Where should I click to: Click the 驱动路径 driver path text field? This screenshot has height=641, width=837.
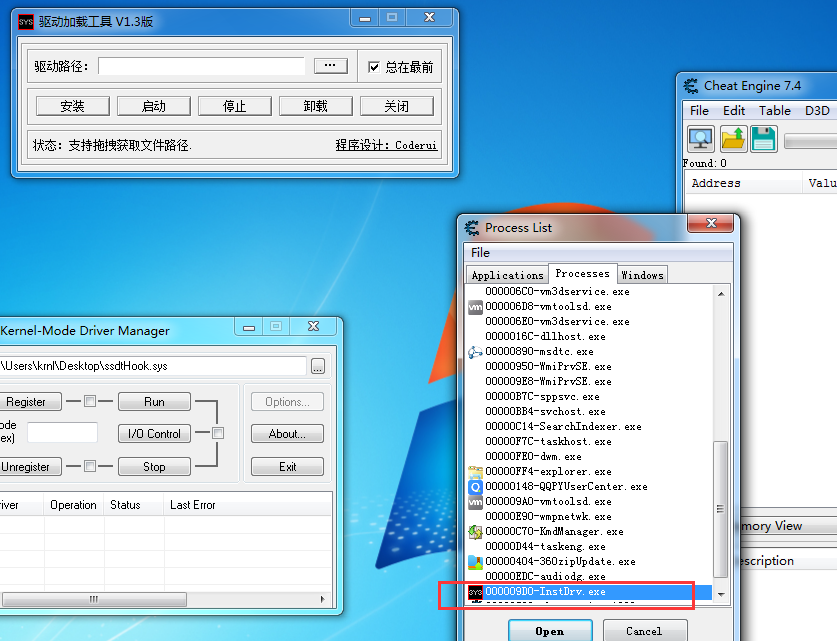[x=201, y=66]
